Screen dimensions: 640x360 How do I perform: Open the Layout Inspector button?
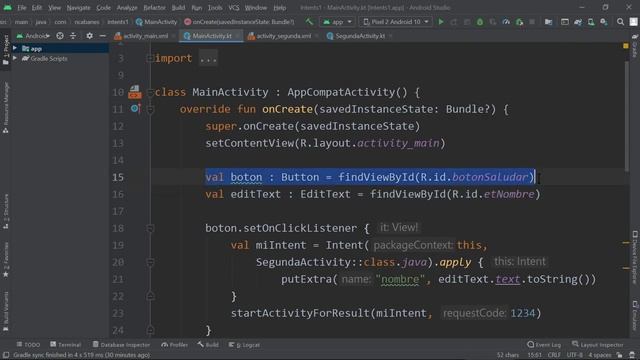click(598, 345)
